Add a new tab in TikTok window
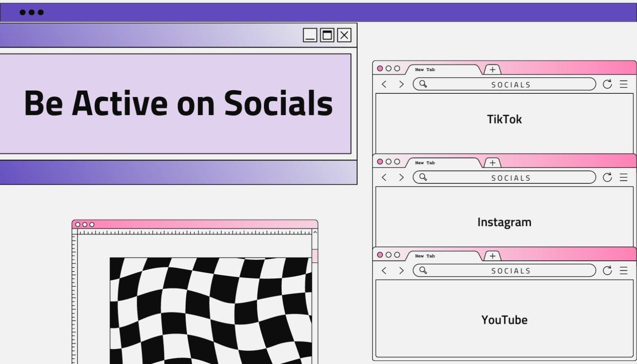This screenshot has height=364, width=637. (492, 70)
